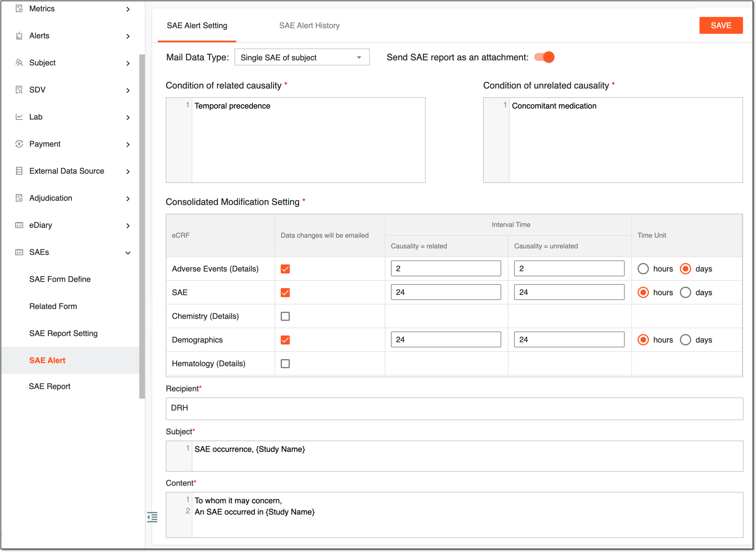The width and height of the screenshot is (756, 552).
Task: Select days for Adverse Events (Details)
Action: click(686, 269)
